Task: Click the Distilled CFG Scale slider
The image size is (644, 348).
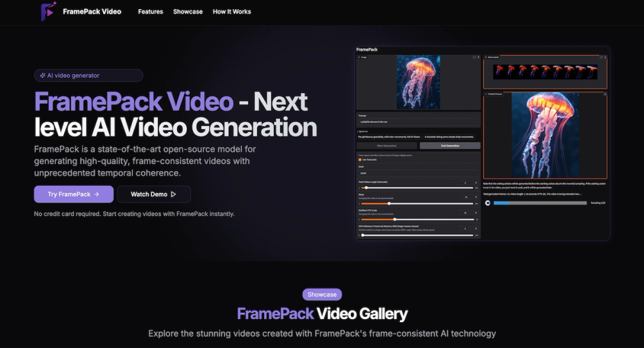Action: pyautogui.click(x=417, y=219)
